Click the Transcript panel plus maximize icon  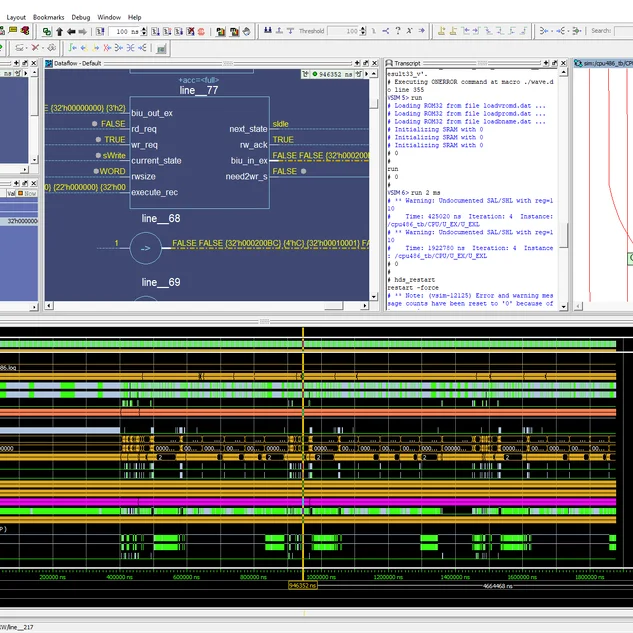(x=546, y=63)
